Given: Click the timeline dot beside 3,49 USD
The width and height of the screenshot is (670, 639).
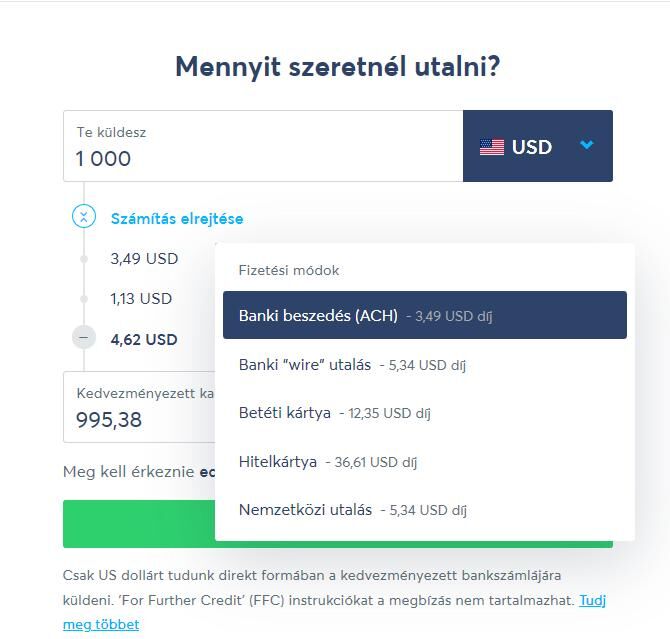Looking at the screenshot, I should (x=84, y=259).
